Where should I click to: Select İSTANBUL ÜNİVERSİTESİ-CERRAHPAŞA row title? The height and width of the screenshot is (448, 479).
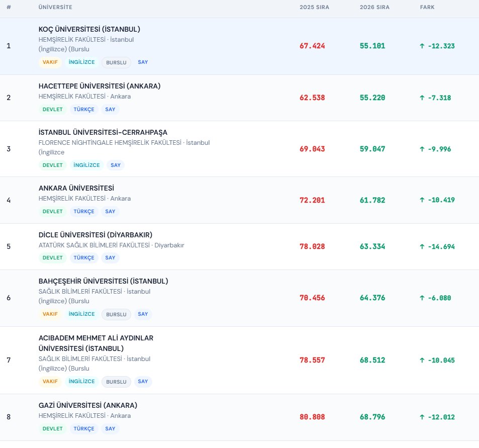click(x=103, y=132)
